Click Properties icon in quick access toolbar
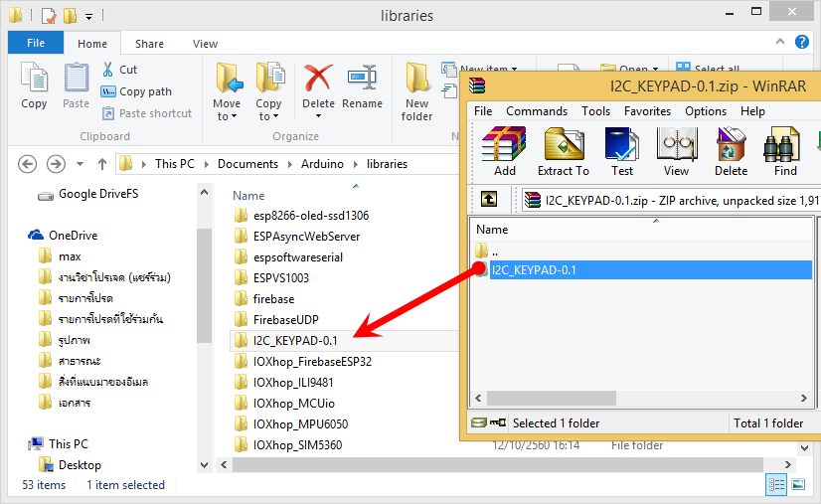821x504 pixels. (49, 16)
